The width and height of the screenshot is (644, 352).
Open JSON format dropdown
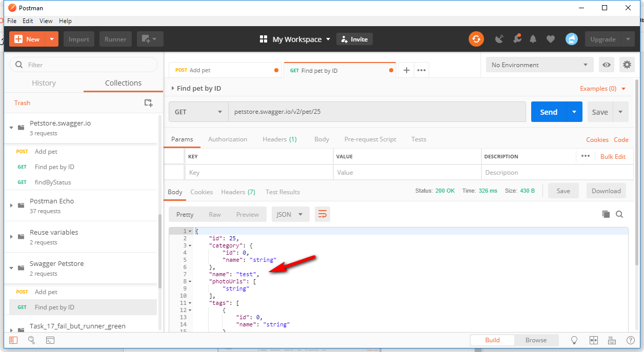pos(290,214)
